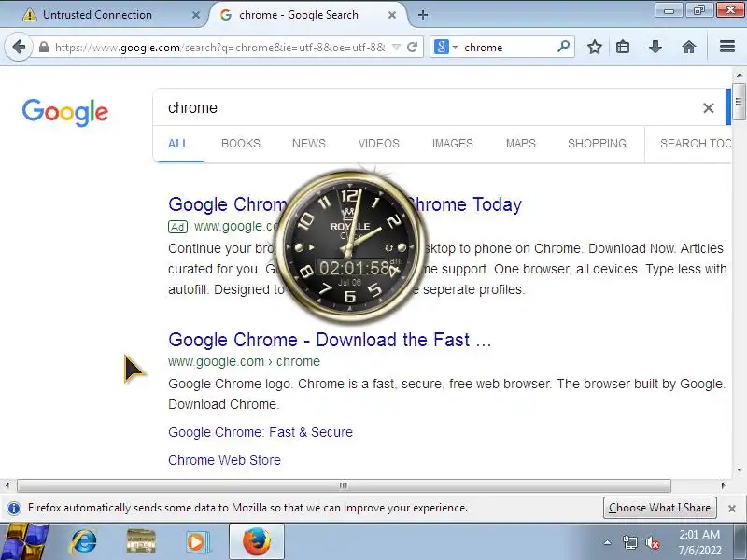The height and width of the screenshot is (560, 747).
Task: Click the address bar URL field
Action: point(220,48)
